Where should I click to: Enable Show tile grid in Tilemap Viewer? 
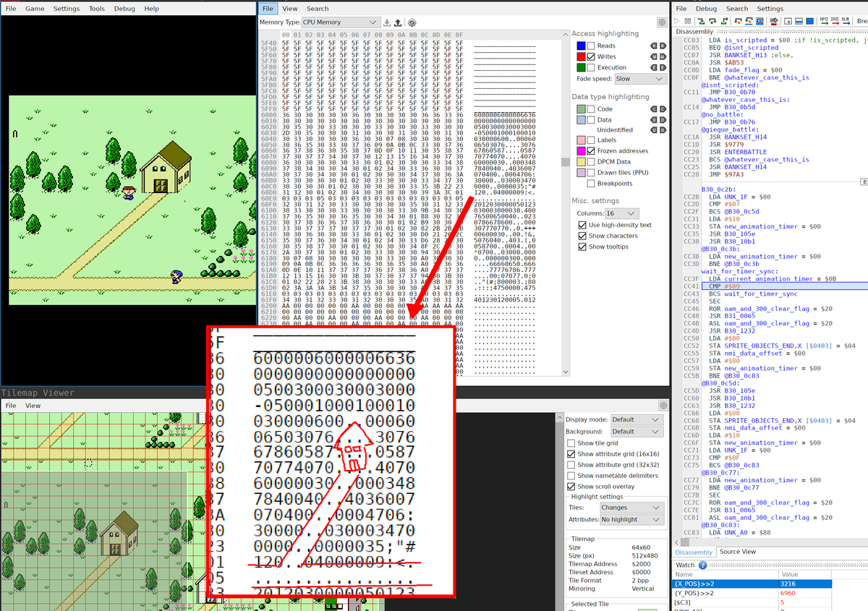click(x=571, y=443)
